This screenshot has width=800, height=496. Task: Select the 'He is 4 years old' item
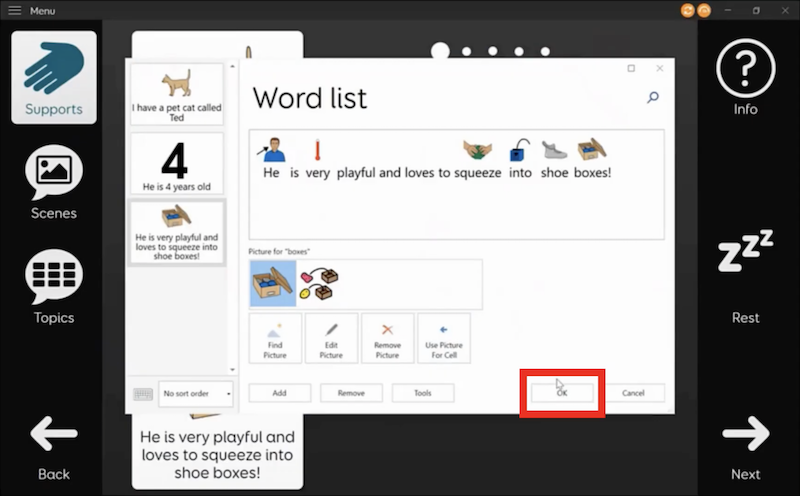177,163
